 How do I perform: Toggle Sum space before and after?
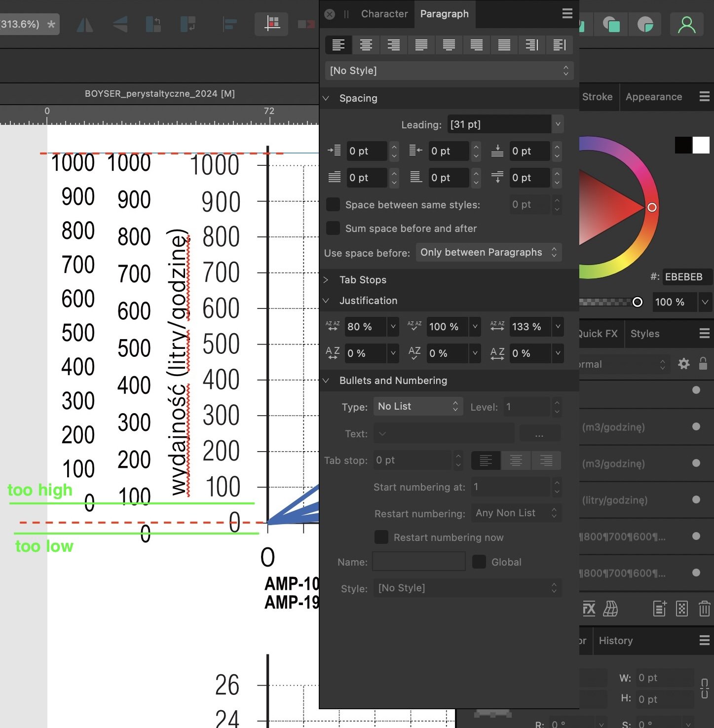tap(333, 228)
